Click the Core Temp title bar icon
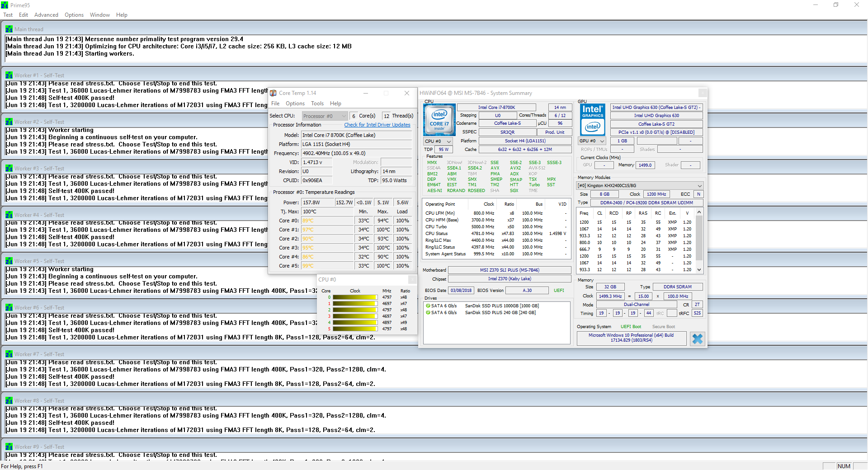The image size is (868, 470). (273, 93)
